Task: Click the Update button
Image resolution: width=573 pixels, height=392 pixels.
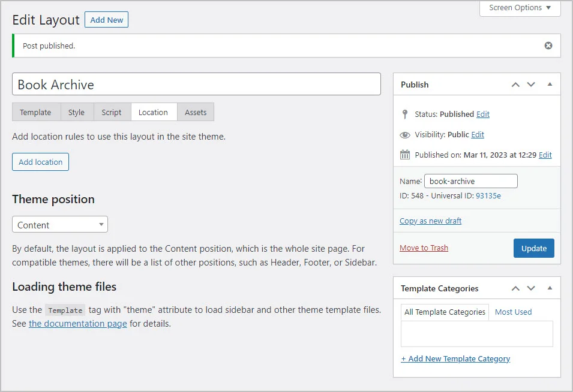Action: (533, 248)
